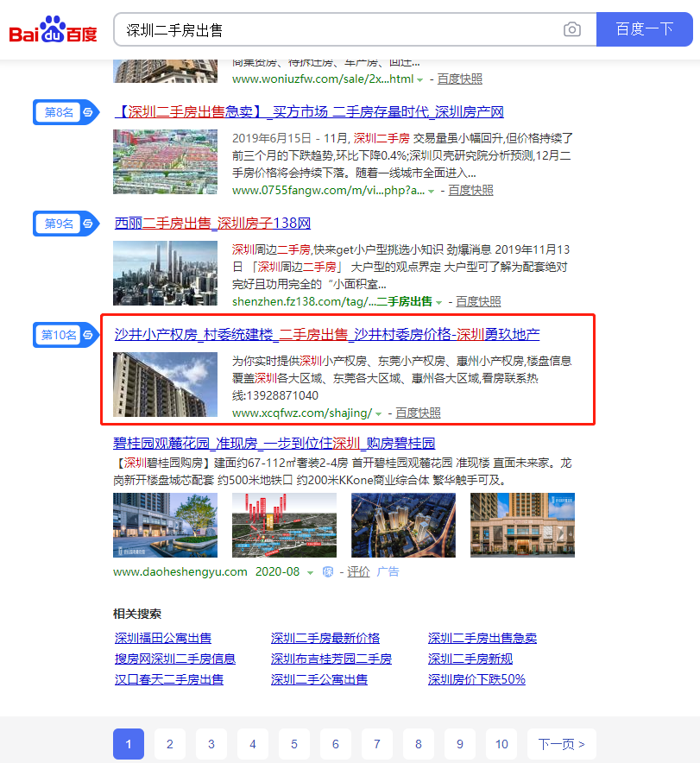Open first ad image with fountain plaza

point(166,525)
